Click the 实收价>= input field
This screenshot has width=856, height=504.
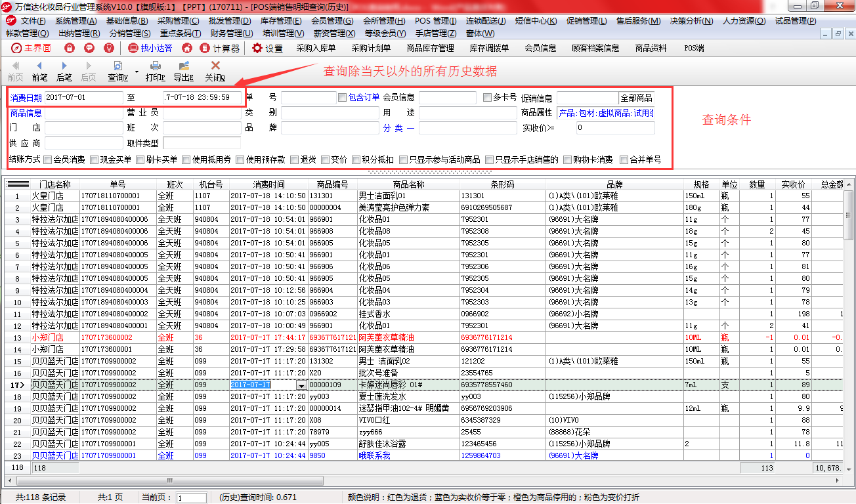[x=615, y=128]
